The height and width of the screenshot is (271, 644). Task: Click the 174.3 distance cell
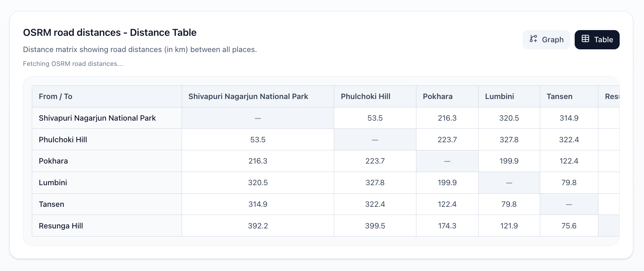pos(447,226)
